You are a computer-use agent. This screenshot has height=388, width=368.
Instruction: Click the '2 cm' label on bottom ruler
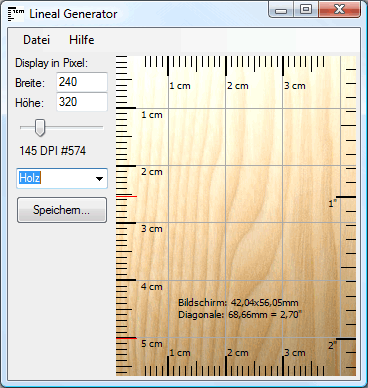(238, 353)
